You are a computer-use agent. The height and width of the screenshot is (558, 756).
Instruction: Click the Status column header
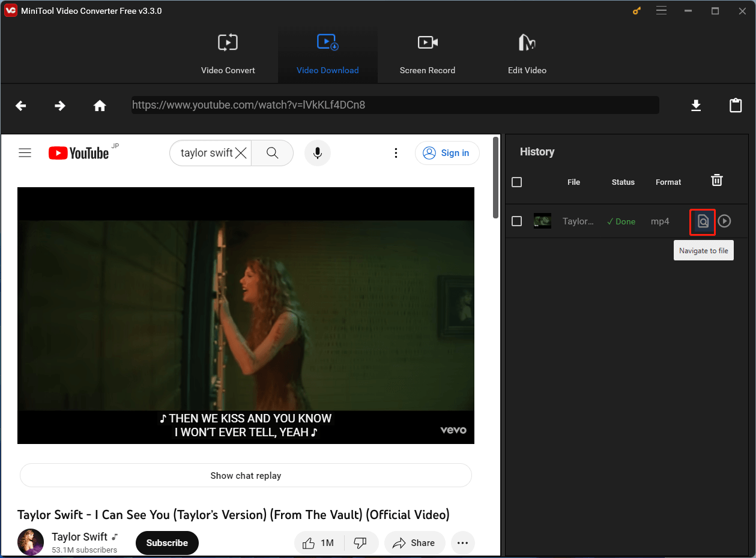623,182
